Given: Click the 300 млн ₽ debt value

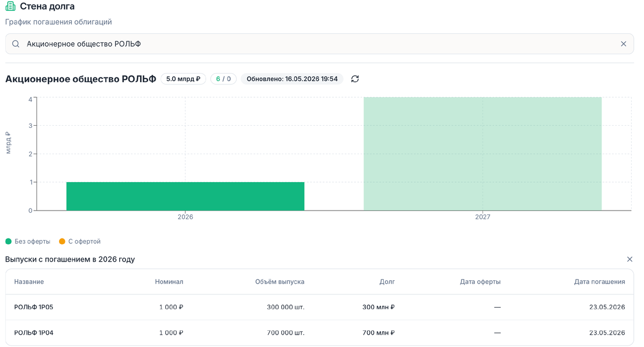Looking at the screenshot, I should coord(378,307).
